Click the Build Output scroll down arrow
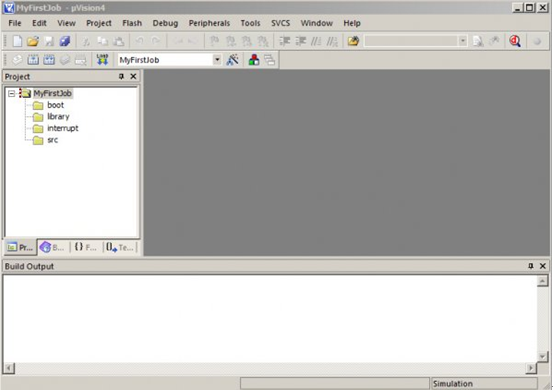The image size is (553, 390). pos(542,356)
